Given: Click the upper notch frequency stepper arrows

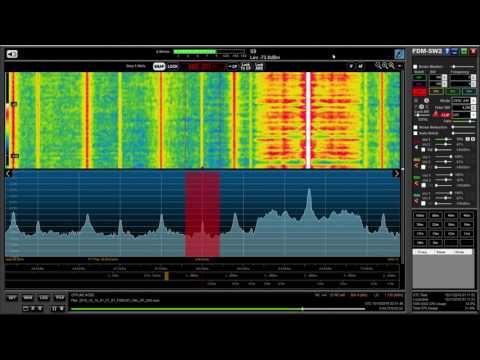Looking at the screenshot, I should point(474,77).
